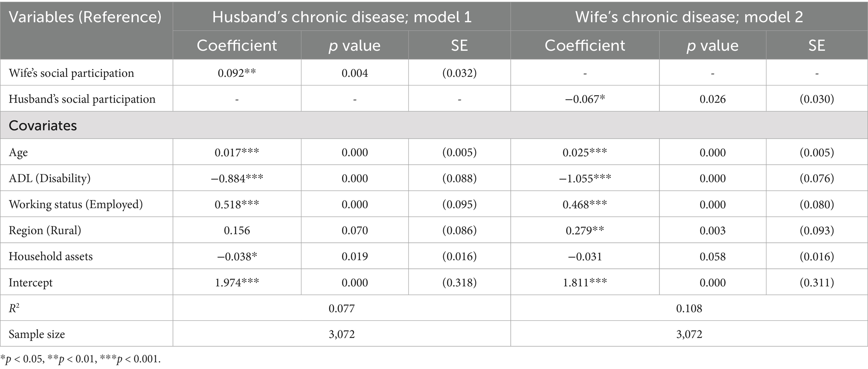
Task: Select the Sample size row label
Action: pos(37,335)
